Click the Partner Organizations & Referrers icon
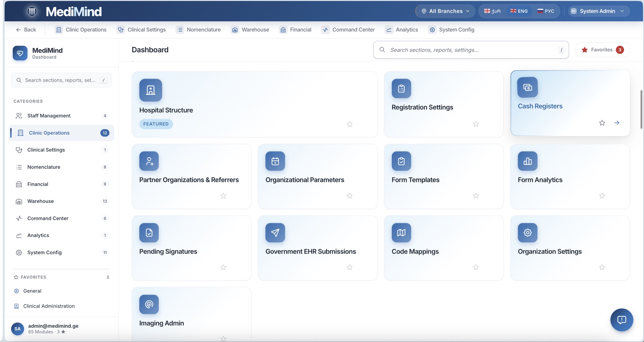The width and height of the screenshot is (644, 342). click(x=149, y=161)
